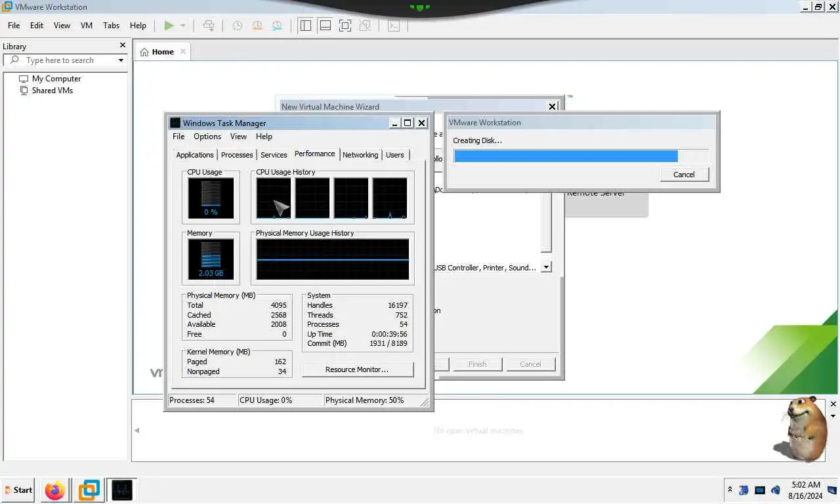This screenshot has width=840, height=504.
Task: Click the Manage Snapshots icon
Action: coord(277,26)
